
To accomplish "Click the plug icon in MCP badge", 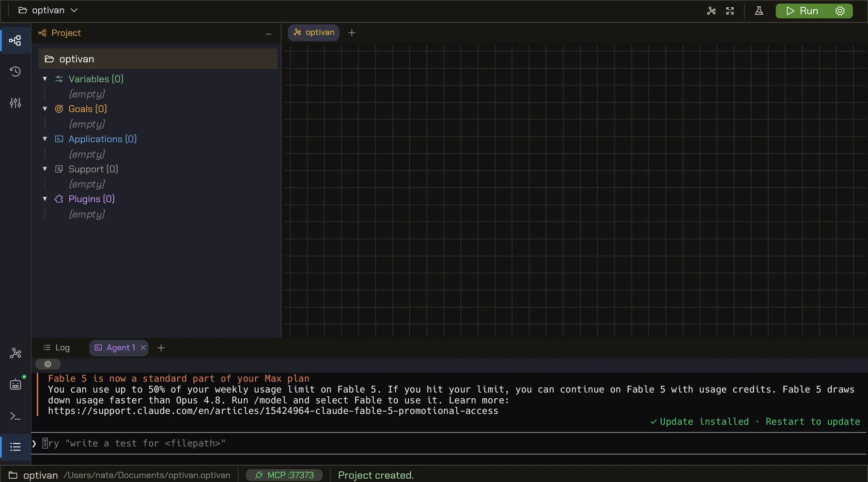I will pos(259,475).
